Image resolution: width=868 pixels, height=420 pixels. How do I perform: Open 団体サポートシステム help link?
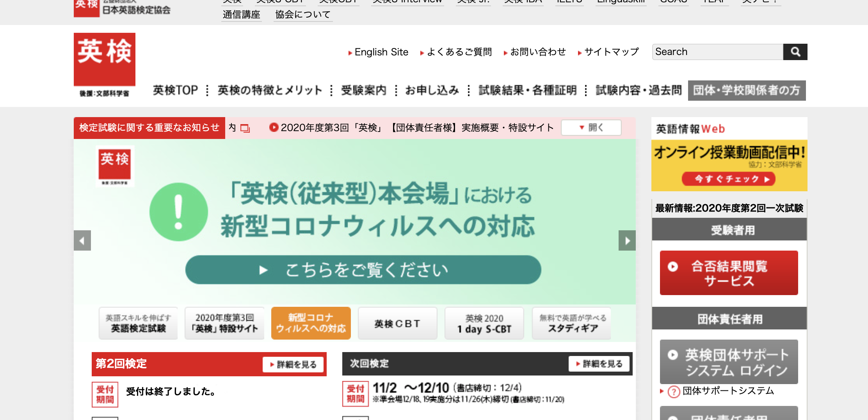pos(728,391)
